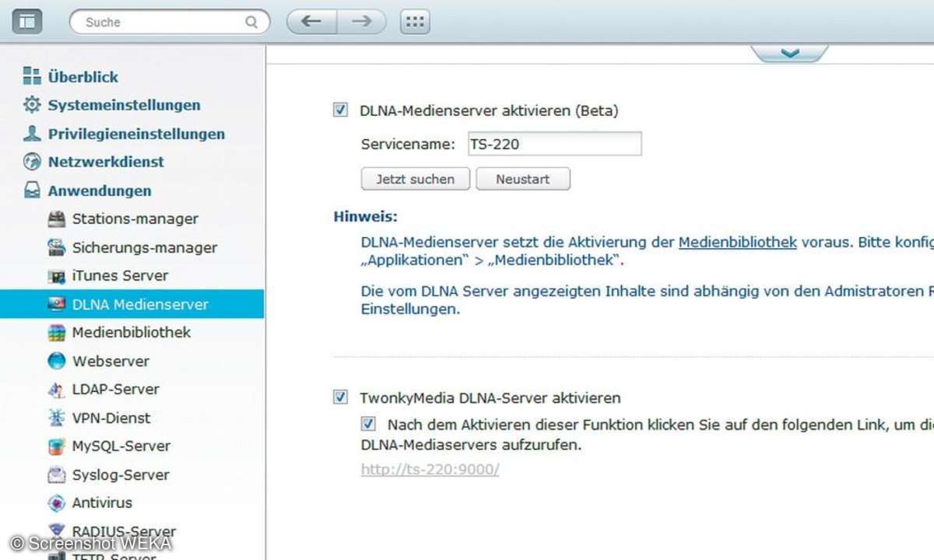Click the iTunes Server icon
This screenshot has height=560, width=934.
pos(56,276)
